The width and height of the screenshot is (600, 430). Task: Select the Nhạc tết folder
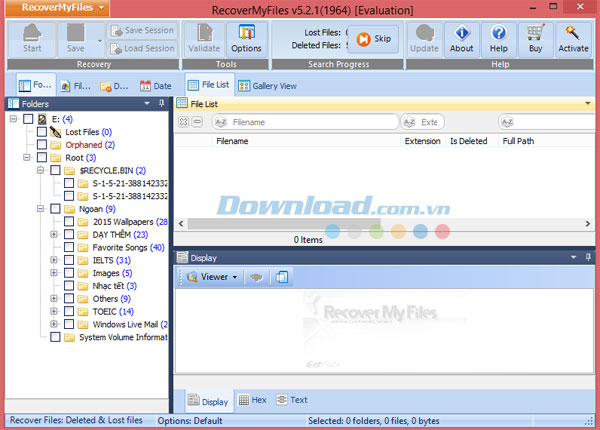(114, 286)
